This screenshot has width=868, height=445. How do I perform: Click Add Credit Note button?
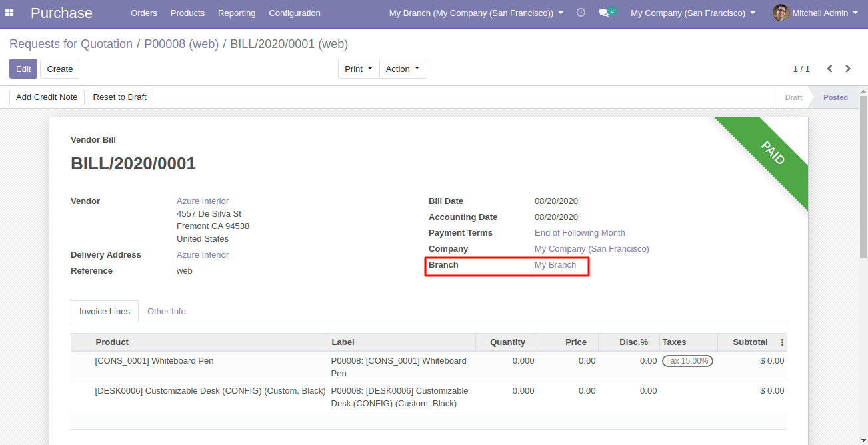[x=47, y=97]
